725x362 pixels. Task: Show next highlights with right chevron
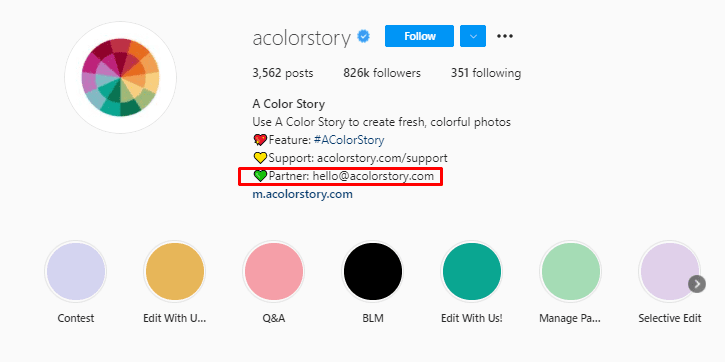[x=697, y=284]
